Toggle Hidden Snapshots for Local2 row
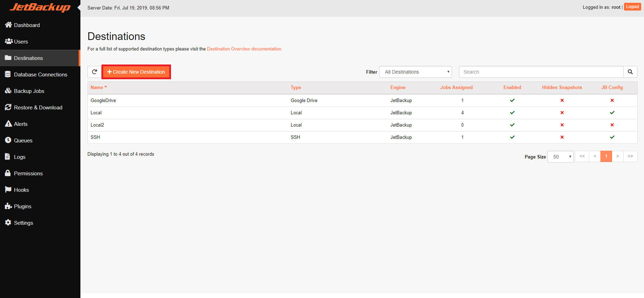Screen dimensions: 644x298 coord(562,125)
